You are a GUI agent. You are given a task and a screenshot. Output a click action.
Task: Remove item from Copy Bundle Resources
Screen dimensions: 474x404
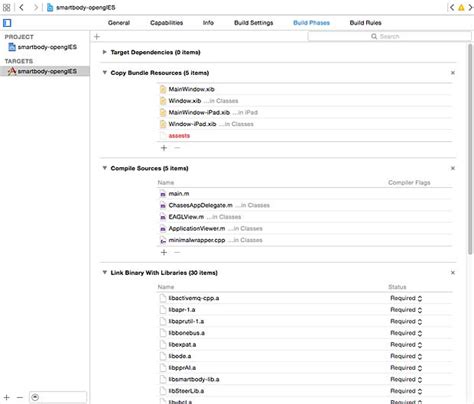[177, 148]
